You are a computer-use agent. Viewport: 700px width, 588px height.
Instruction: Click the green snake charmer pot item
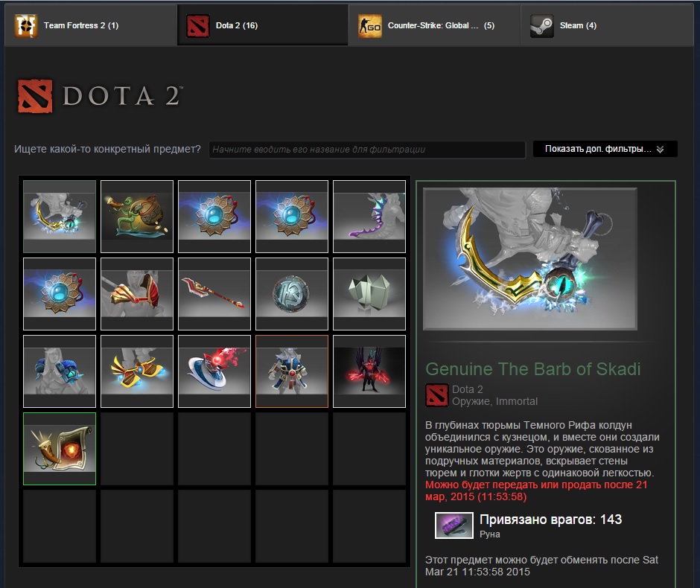(137, 217)
